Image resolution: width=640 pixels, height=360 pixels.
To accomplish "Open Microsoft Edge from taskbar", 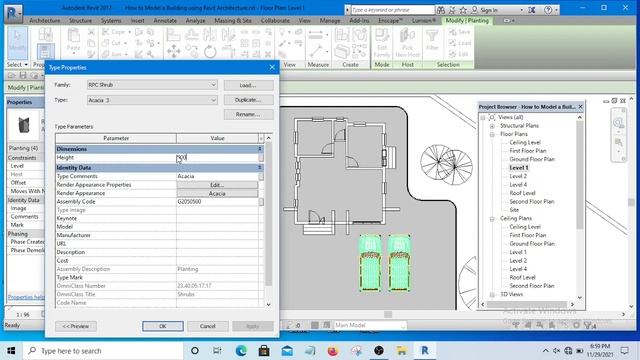I will (241, 351).
